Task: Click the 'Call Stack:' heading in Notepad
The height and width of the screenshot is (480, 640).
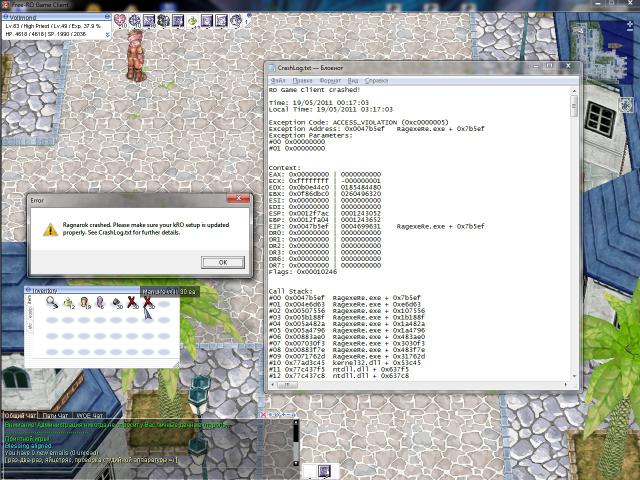Action: [290, 291]
